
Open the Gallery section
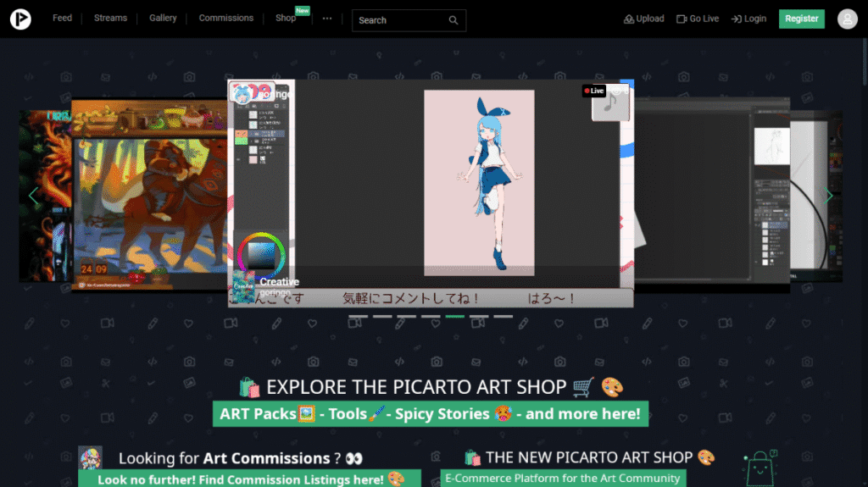(x=163, y=19)
